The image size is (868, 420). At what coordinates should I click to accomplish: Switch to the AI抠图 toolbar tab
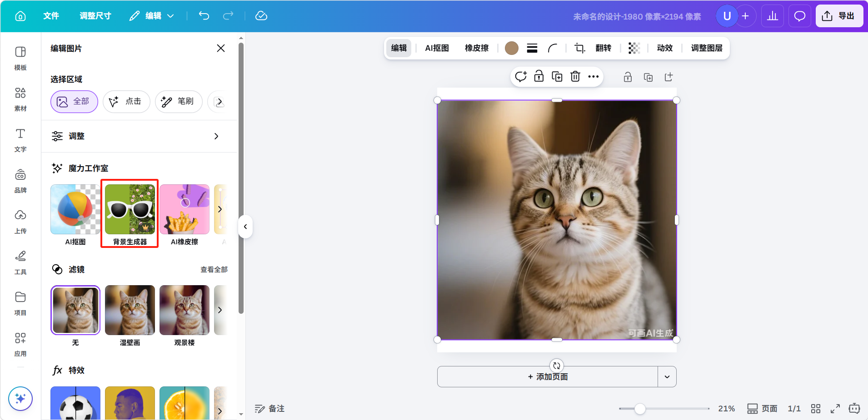point(437,48)
